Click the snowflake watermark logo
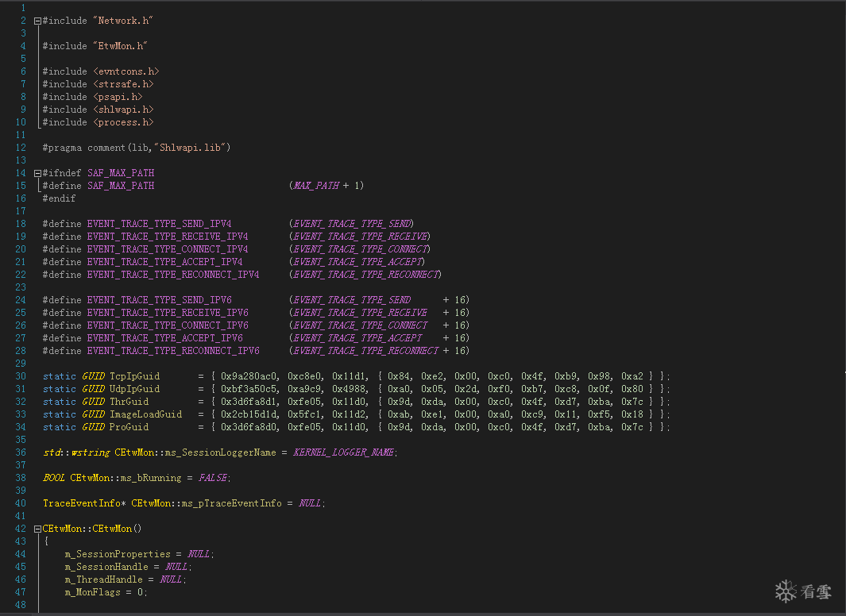 pos(786,591)
